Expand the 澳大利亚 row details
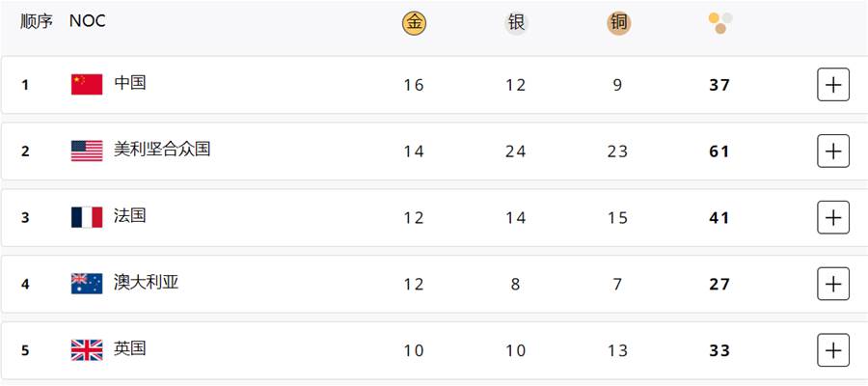The width and height of the screenshot is (868, 386). click(x=833, y=284)
